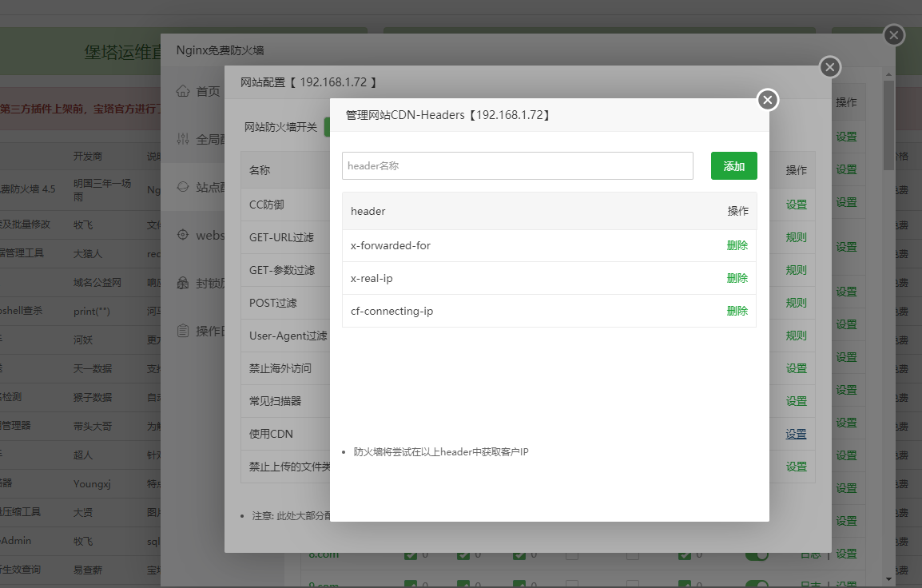Image resolution: width=922 pixels, height=588 pixels.
Task: Click the green 添加 button
Action: pos(733,165)
